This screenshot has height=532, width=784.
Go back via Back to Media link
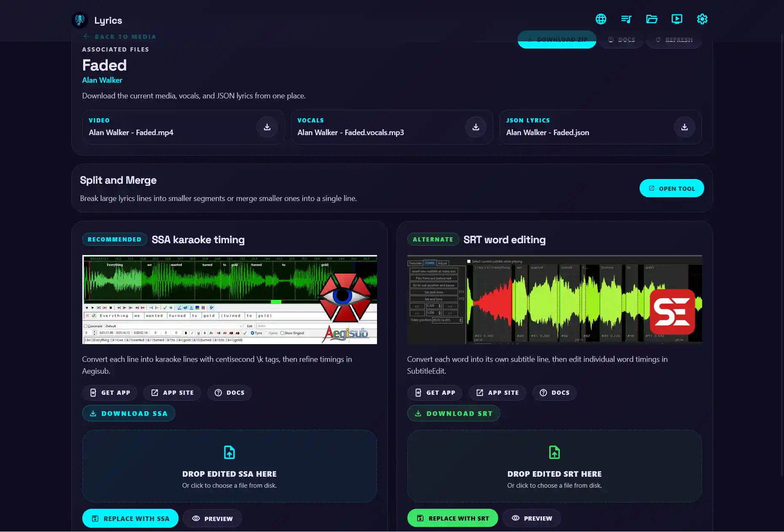click(x=120, y=37)
